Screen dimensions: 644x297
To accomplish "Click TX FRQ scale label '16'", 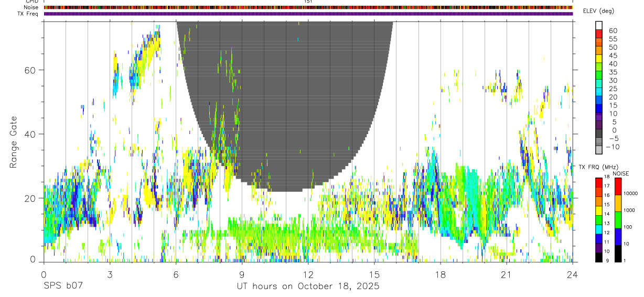I will (x=607, y=195).
